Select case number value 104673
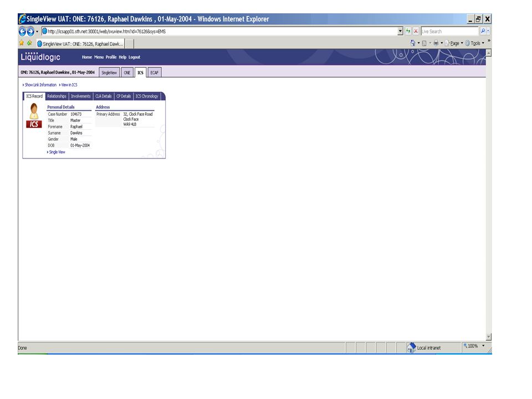The image size is (532, 399). coord(76,114)
